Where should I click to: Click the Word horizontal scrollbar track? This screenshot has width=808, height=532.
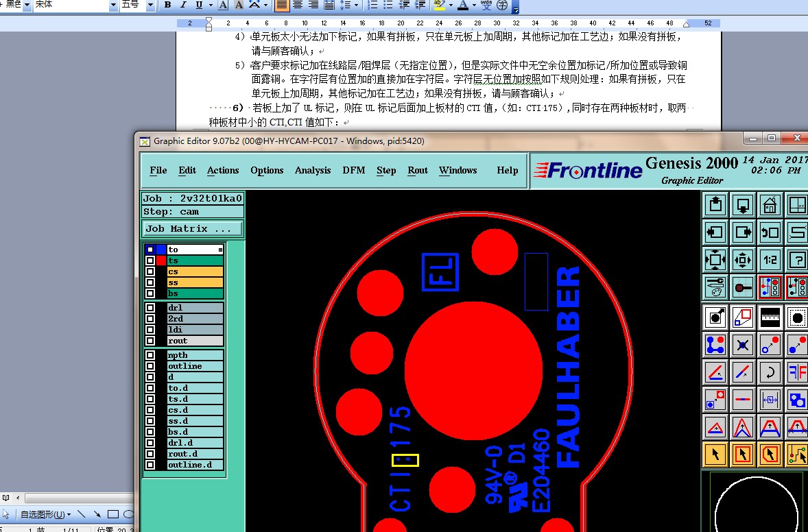pos(78,498)
